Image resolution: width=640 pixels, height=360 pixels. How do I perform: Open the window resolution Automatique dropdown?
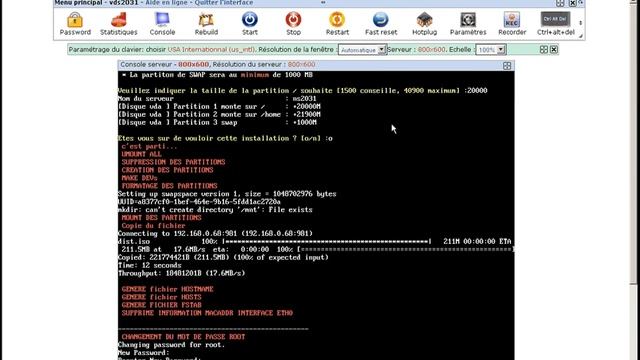point(362,50)
